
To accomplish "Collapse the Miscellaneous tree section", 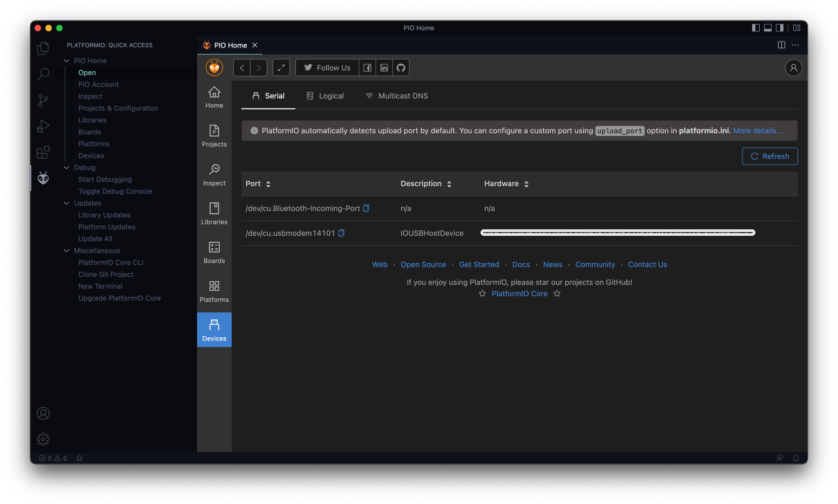I will (67, 250).
